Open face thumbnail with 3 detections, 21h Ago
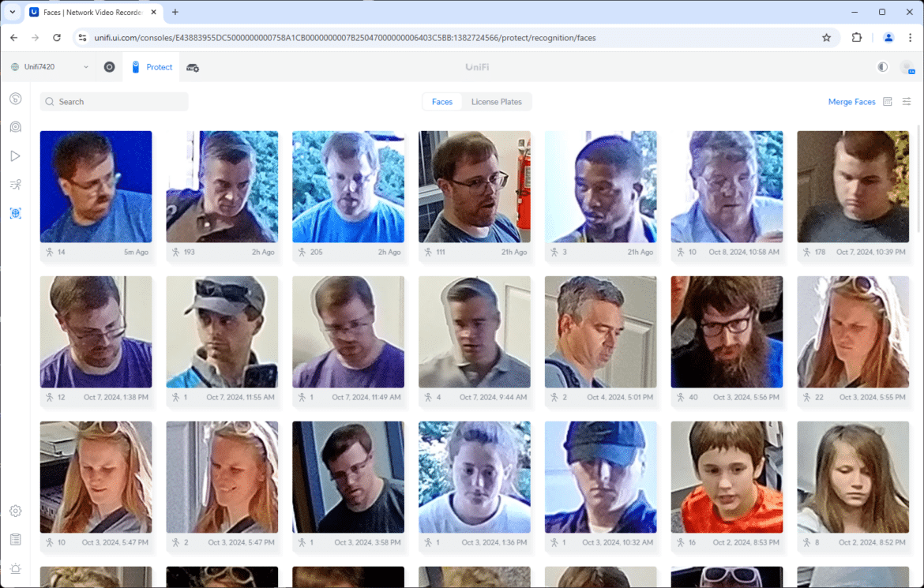Viewport: 924px width, 588px height. coord(600,187)
